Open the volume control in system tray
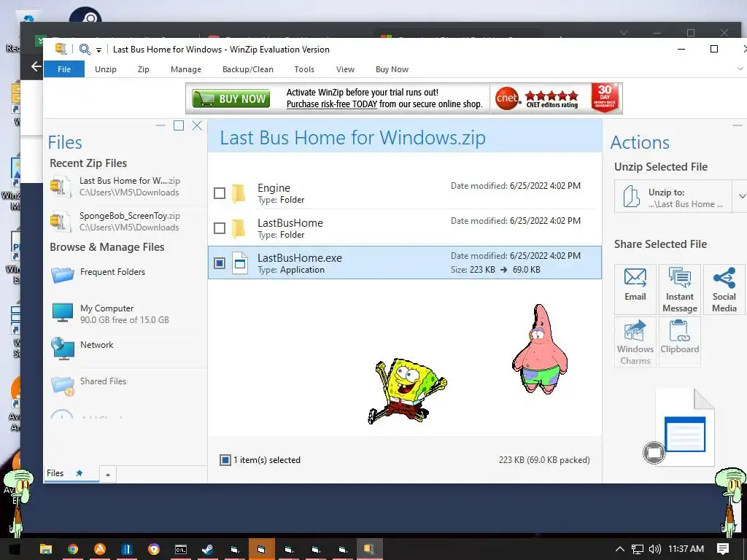Screen dimensions: 747x560 tap(654, 549)
